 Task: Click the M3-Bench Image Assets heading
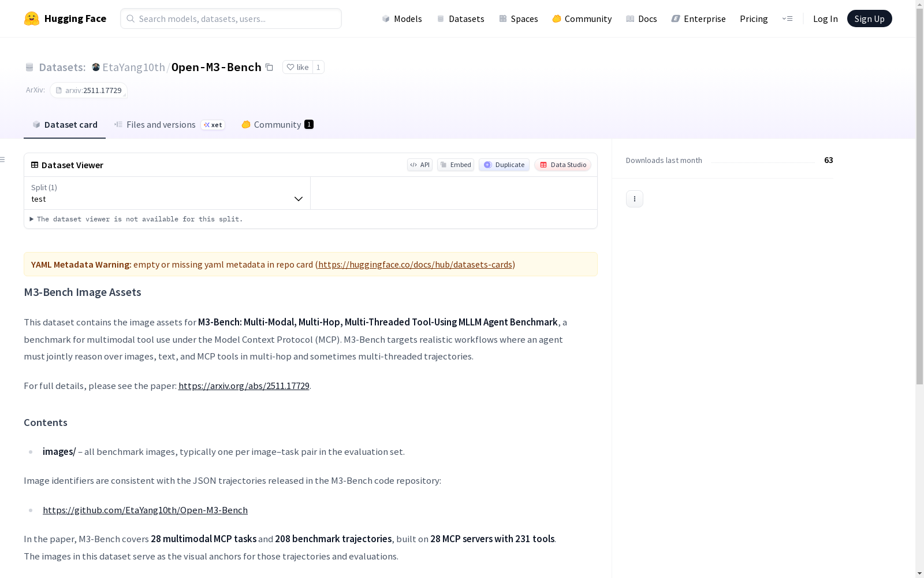(x=83, y=292)
